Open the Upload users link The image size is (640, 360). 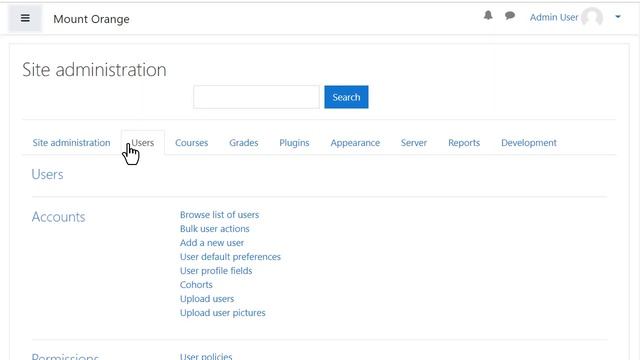point(207,299)
